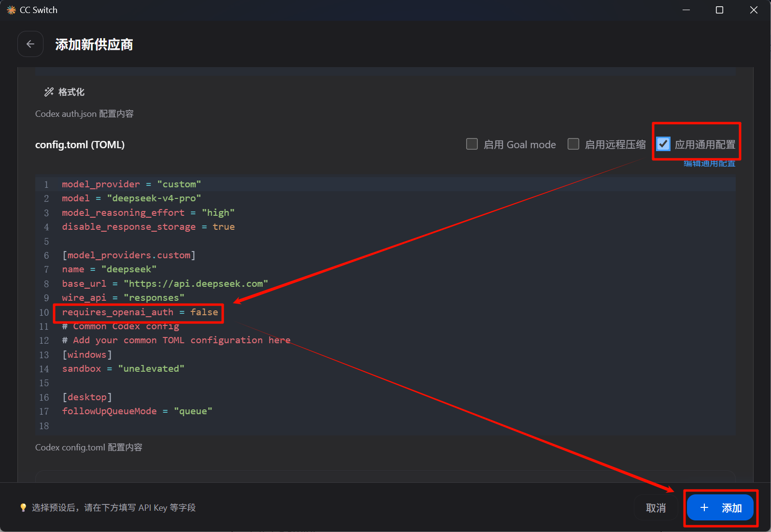The image size is (771, 532).
Task: Click the 取消 button
Action: click(x=656, y=508)
